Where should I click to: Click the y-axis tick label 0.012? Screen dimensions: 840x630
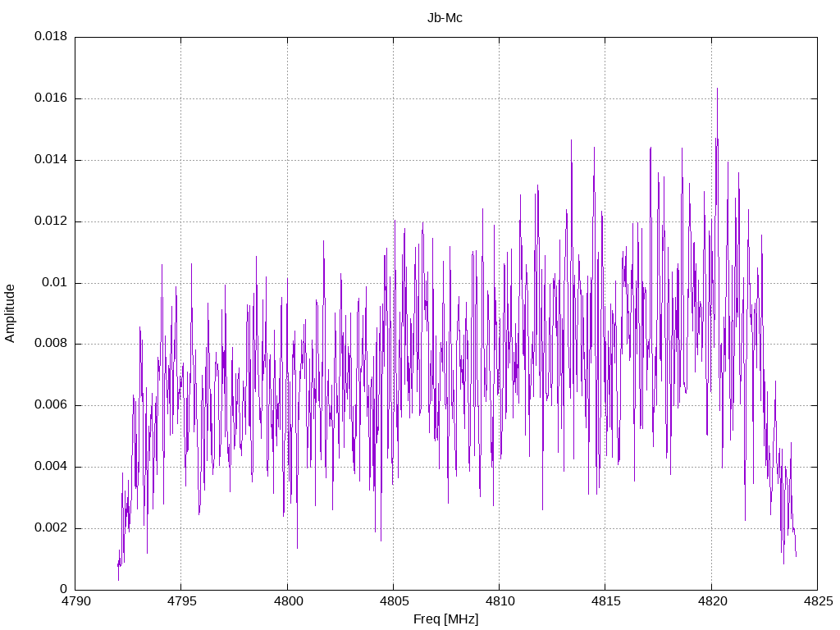coord(51,221)
